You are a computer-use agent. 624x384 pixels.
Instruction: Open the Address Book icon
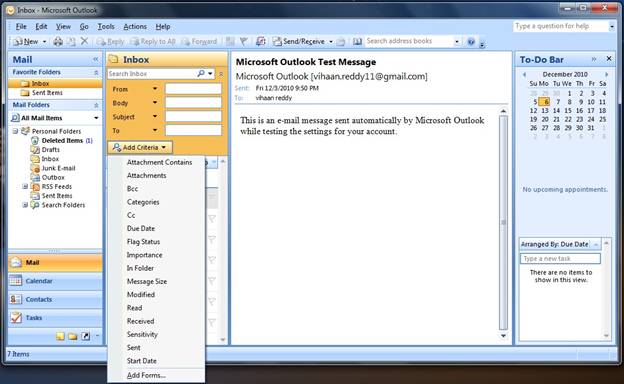[357, 41]
